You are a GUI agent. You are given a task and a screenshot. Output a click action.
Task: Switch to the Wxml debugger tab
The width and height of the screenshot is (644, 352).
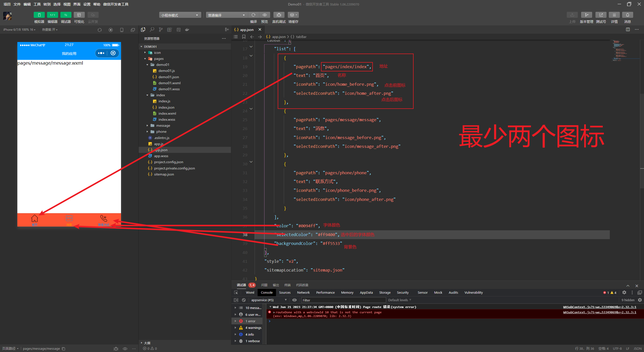click(x=250, y=292)
